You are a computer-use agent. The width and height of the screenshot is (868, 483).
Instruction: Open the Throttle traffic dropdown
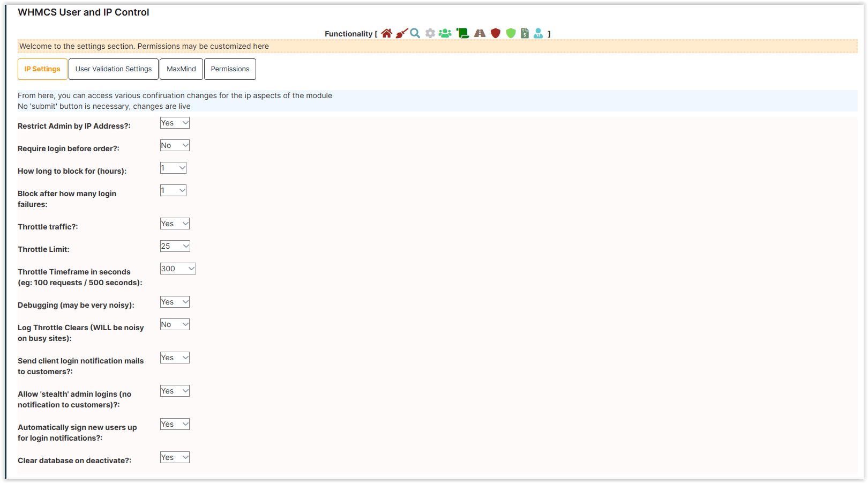175,224
